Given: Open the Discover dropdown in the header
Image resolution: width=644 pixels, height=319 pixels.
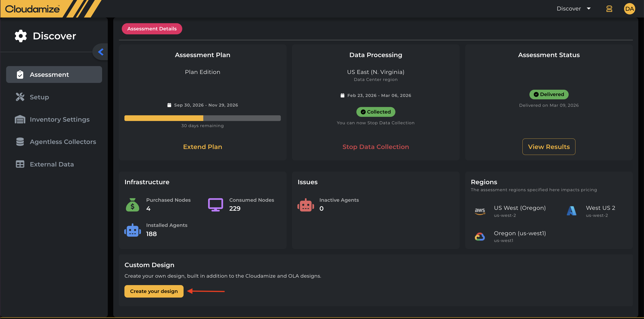Looking at the screenshot, I should click(x=573, y=9).
